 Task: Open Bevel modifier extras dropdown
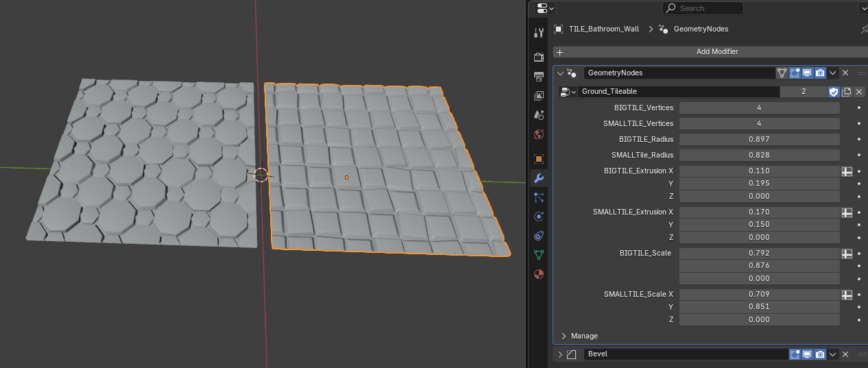pyautogui.click(x=833, y=354)
